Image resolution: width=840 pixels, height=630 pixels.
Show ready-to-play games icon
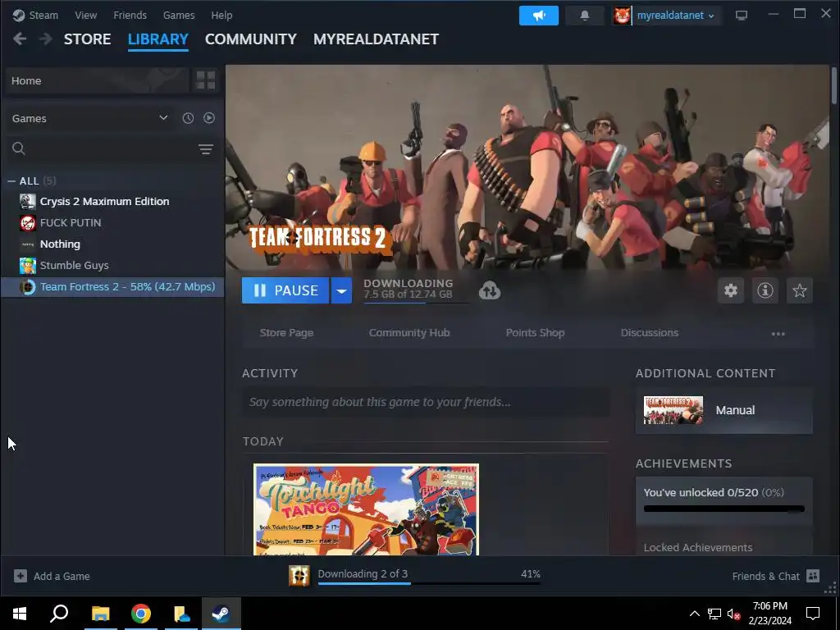[209, 118]
